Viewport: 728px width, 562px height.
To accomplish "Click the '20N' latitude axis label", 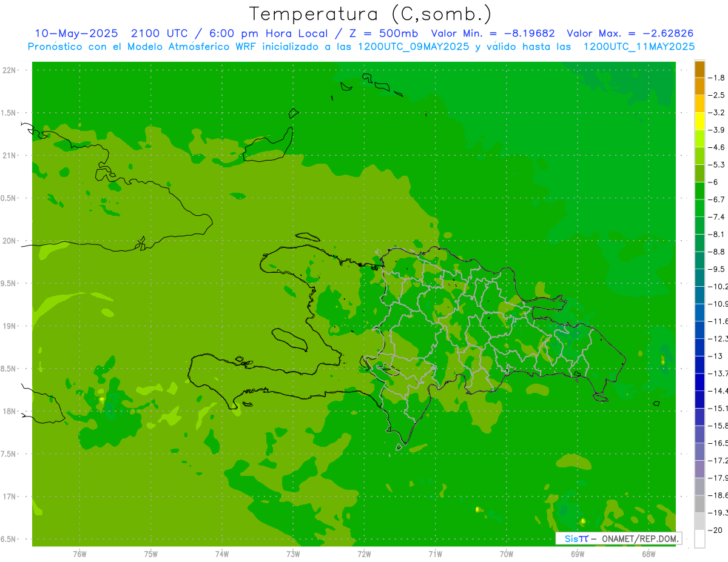I will [10, 241].
